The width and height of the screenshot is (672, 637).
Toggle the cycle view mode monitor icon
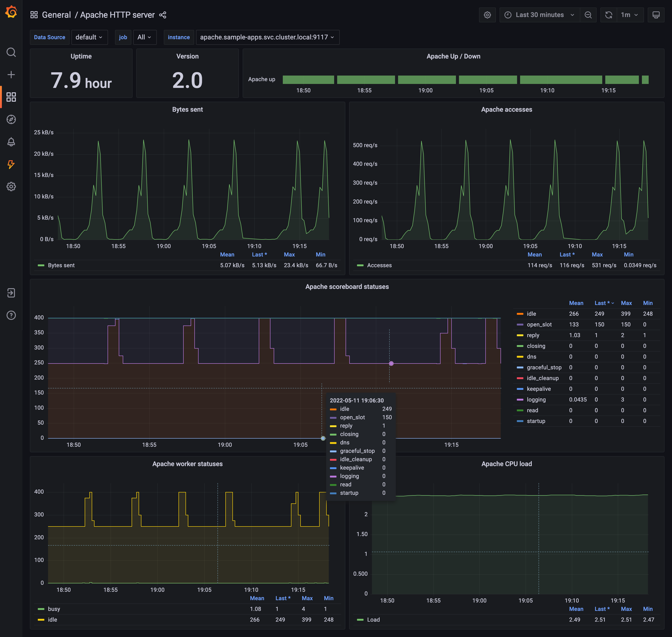point(656,15)
